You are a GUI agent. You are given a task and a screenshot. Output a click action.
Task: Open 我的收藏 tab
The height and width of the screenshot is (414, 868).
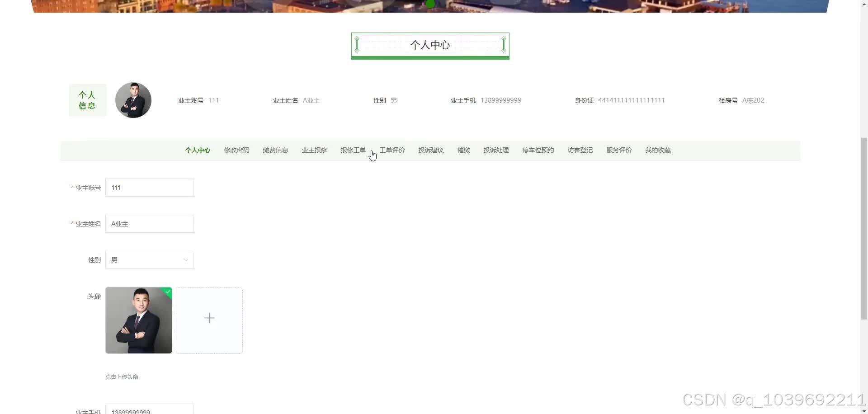click(x=658, y=150)
